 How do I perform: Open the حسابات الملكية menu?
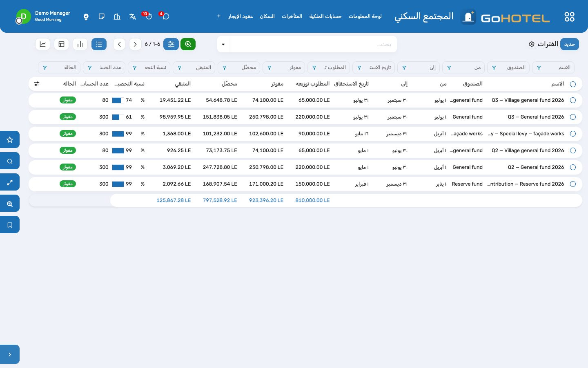click(325, 16)
